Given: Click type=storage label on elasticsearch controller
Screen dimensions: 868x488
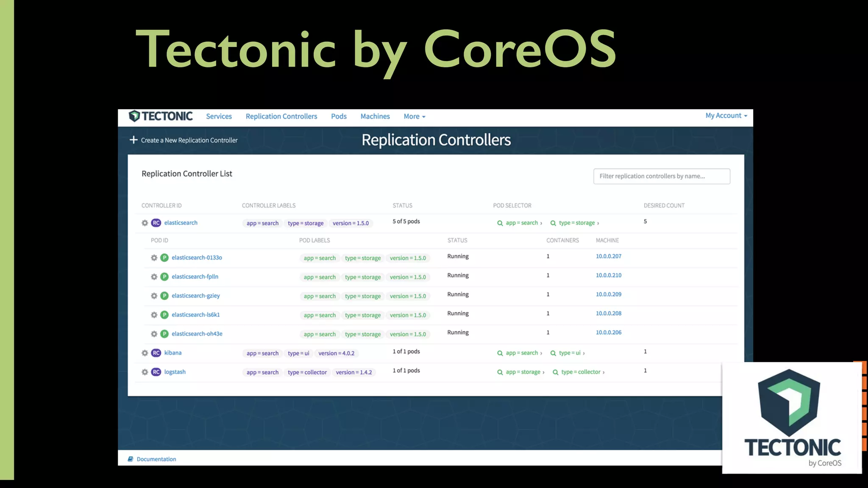Looking at the screenshot, I should click(306, 223).
